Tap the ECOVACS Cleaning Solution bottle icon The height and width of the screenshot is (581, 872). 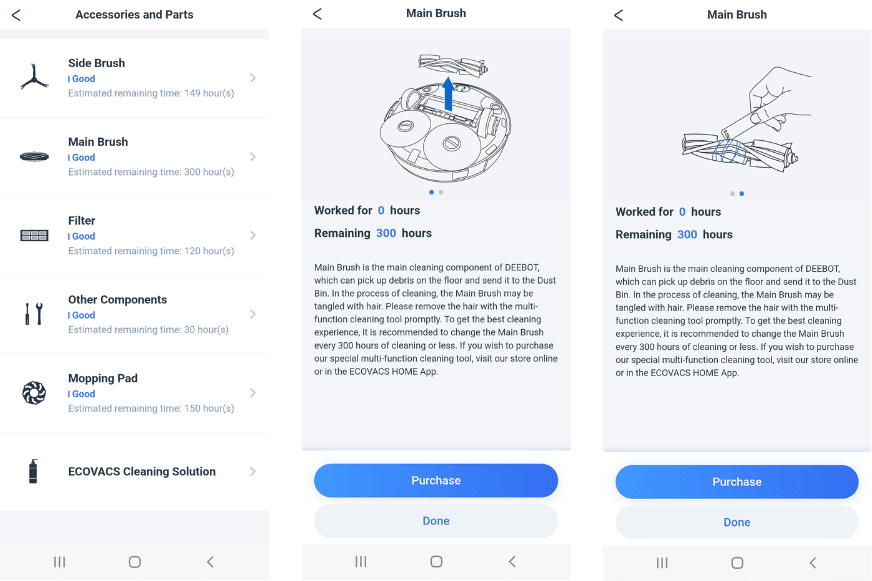(x=33, y=471)
